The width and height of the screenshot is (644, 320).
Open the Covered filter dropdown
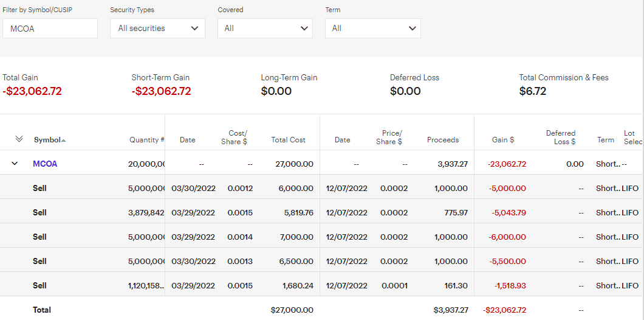(x=265, y=29)
